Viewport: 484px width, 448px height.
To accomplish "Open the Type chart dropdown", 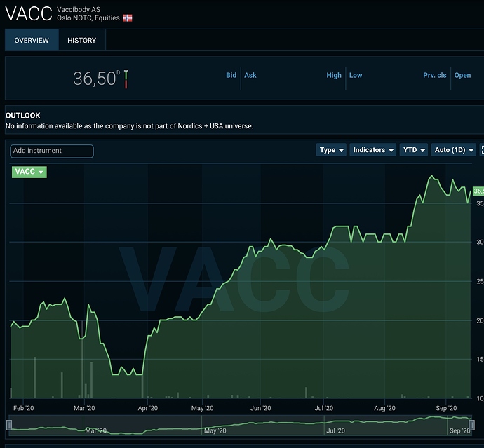I will pos(331,150).
